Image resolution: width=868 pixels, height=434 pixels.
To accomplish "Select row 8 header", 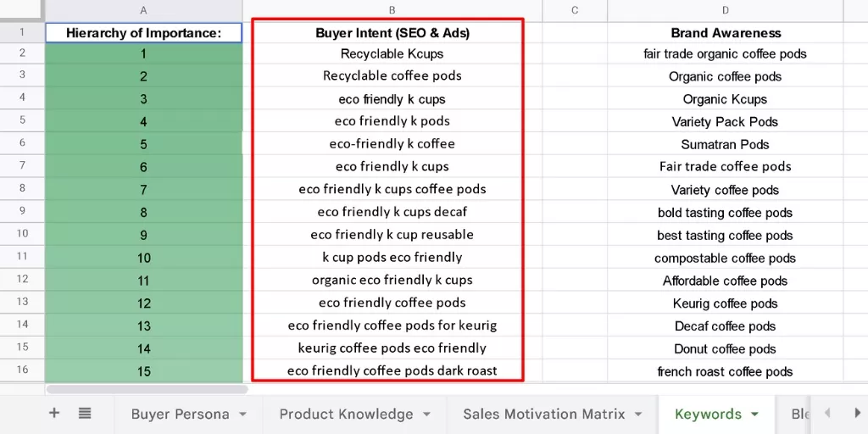I will [x=22, y=188].
